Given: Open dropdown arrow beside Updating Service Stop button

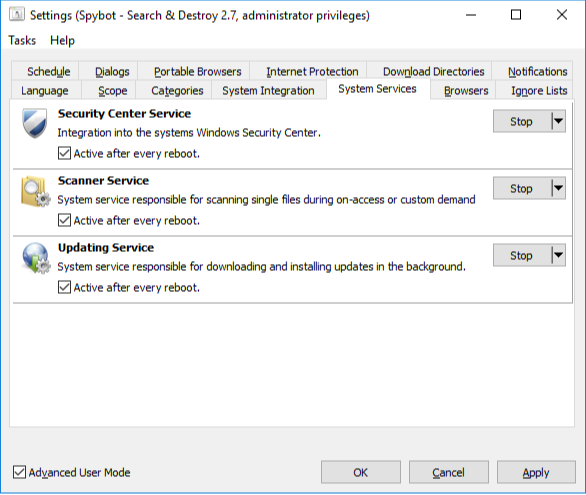Looking at the screenshot, I should 558,255.
